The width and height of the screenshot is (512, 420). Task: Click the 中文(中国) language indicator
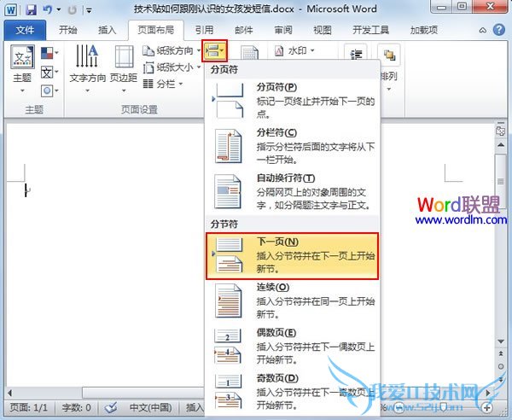[x=150, y=407]
